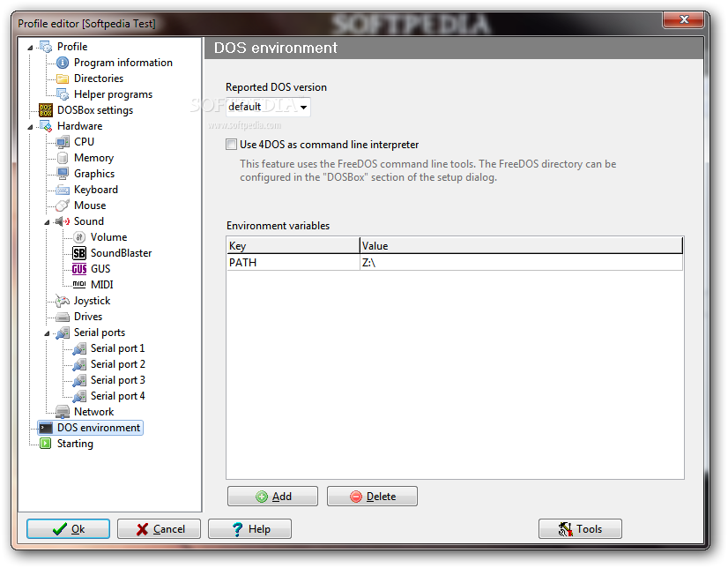Go to the Helper programs page
The image size is (728, 568).
click(x=113, y=94)
